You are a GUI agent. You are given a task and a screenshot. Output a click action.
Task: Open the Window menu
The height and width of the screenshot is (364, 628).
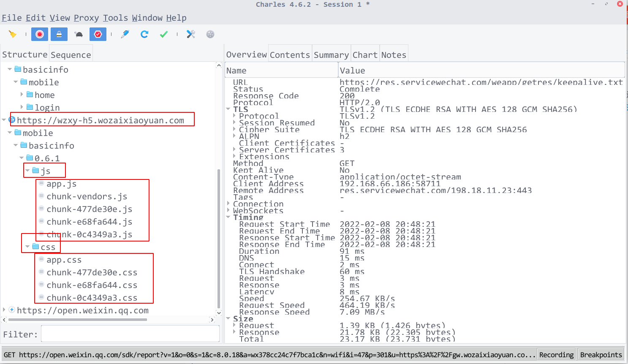pyautogui.click(x=147, y=18)
